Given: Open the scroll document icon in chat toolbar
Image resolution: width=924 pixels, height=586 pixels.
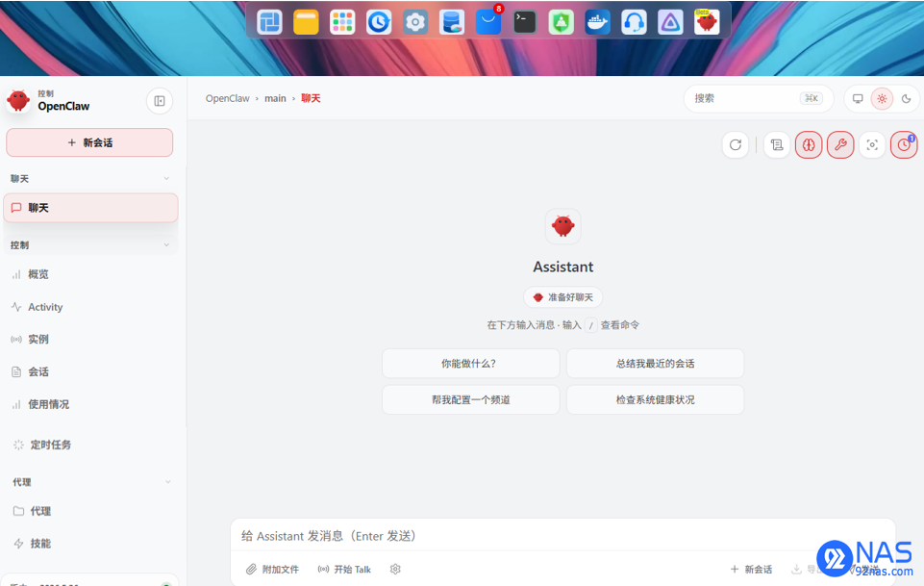Looking at the screenshot, I should point(777,145).
